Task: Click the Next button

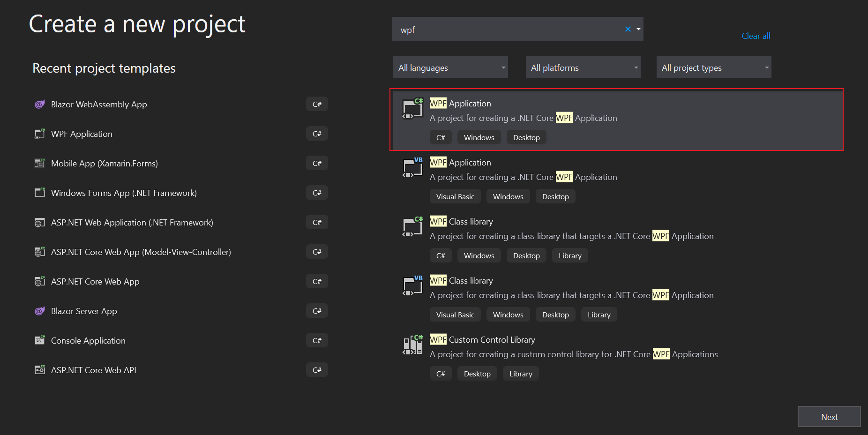Action: pyautogui.click(x=829, y=417)
